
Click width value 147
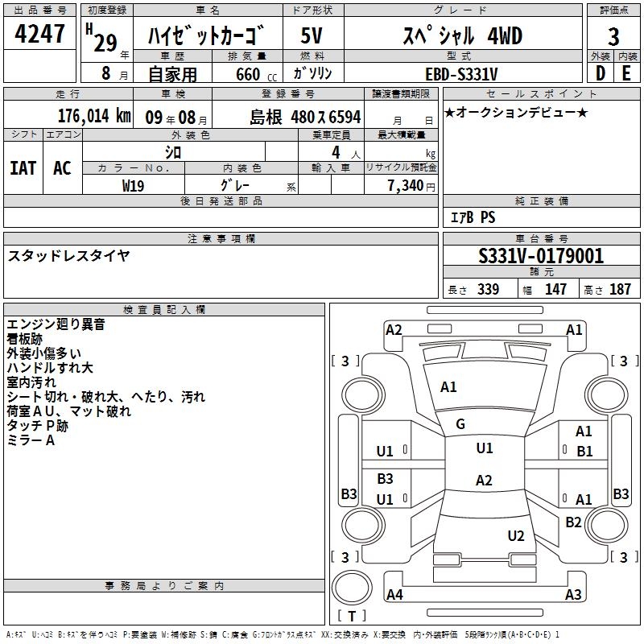(x=555, y=289)
